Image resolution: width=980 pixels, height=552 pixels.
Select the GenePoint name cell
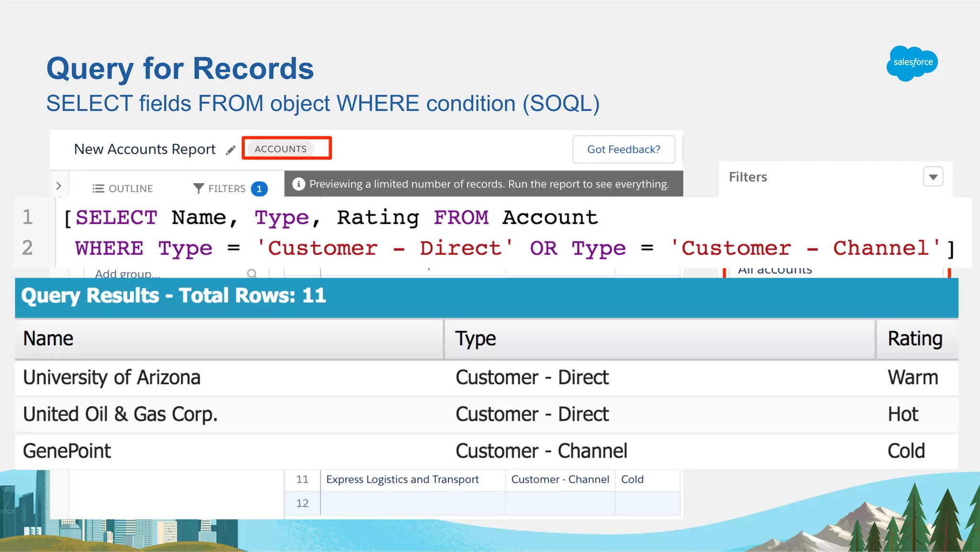(x=67, y=451)
